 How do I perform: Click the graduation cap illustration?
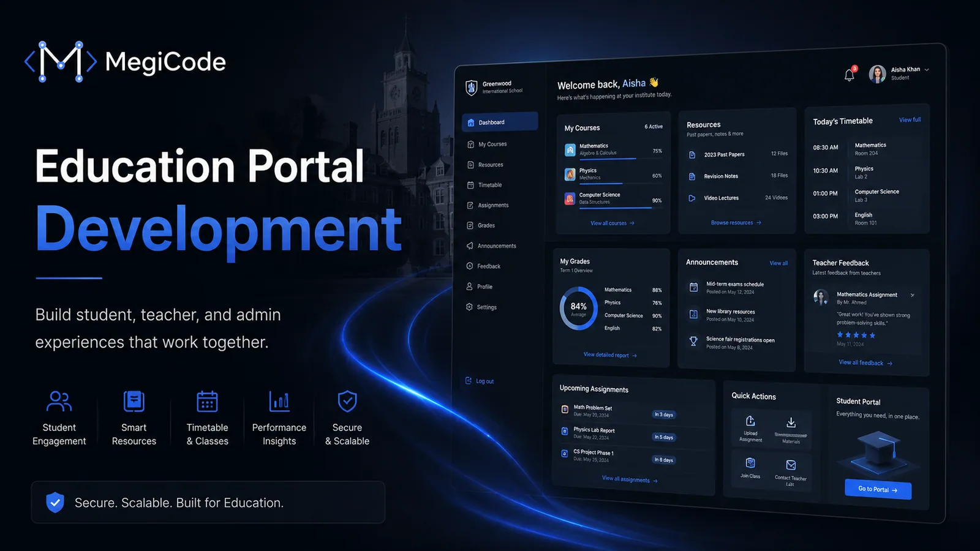coord(878,452)
